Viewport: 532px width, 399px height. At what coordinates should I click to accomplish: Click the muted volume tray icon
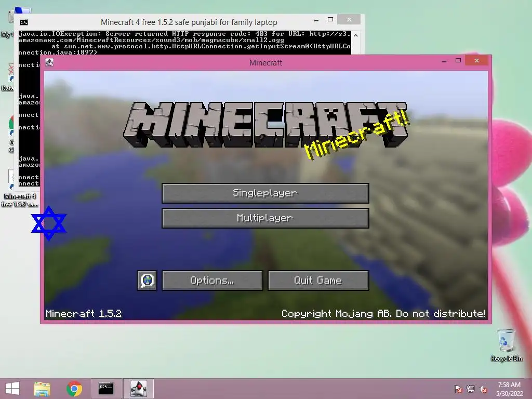click(x=483, y=389)
